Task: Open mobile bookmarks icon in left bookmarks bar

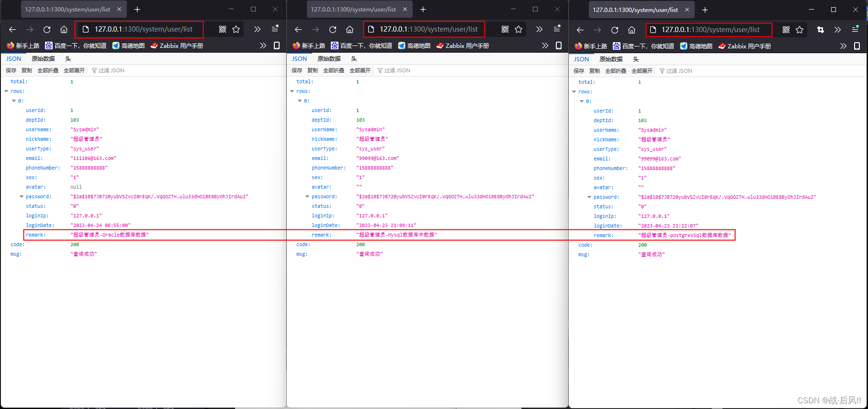Action: pyautogui.click(x=277, y=45)
